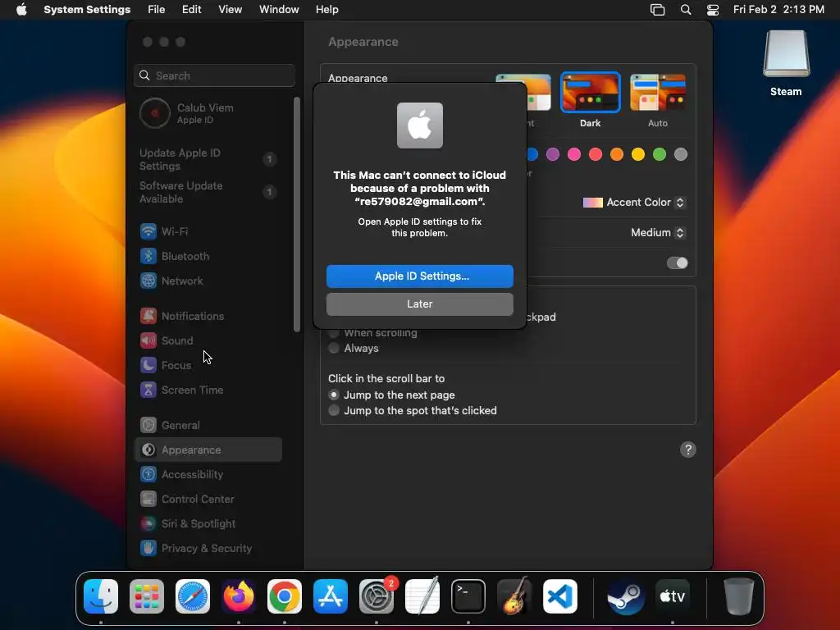Select When scrolling radio option
Screen dimensions: 840x630
(x=334, y=333)
